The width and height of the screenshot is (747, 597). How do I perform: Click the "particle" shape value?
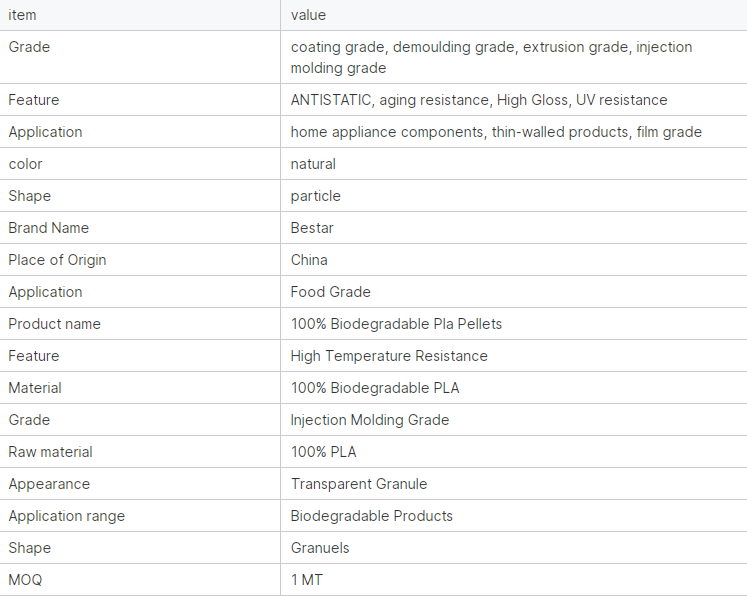pos(315,196)
